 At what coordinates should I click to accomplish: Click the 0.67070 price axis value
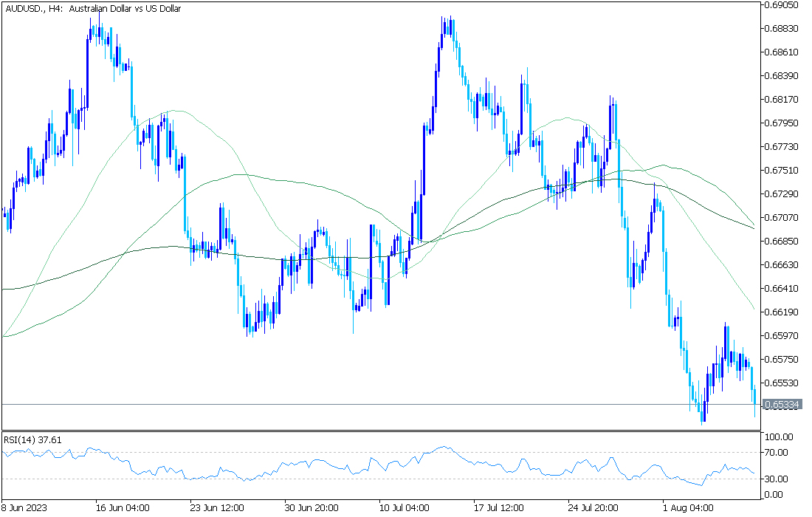point(782,218)
